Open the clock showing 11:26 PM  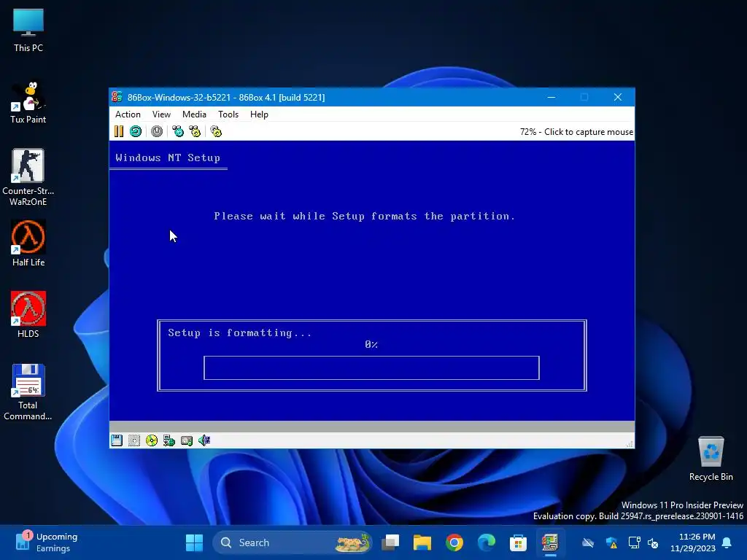pos(693,542)
